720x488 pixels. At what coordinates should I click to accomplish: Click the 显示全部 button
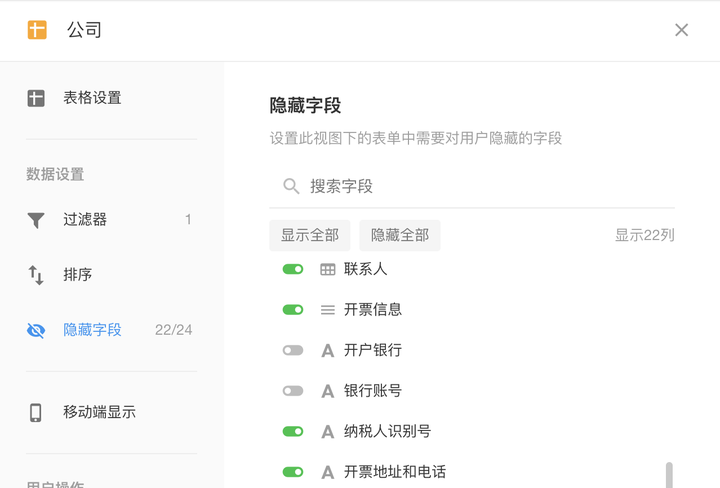tap(310, 236)
